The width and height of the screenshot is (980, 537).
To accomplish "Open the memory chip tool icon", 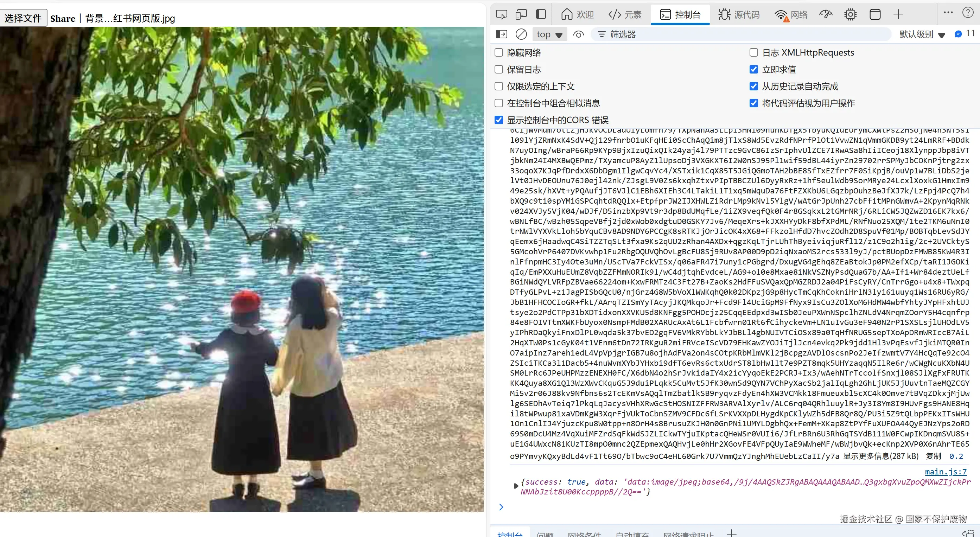I will click(x=850, y=14).
